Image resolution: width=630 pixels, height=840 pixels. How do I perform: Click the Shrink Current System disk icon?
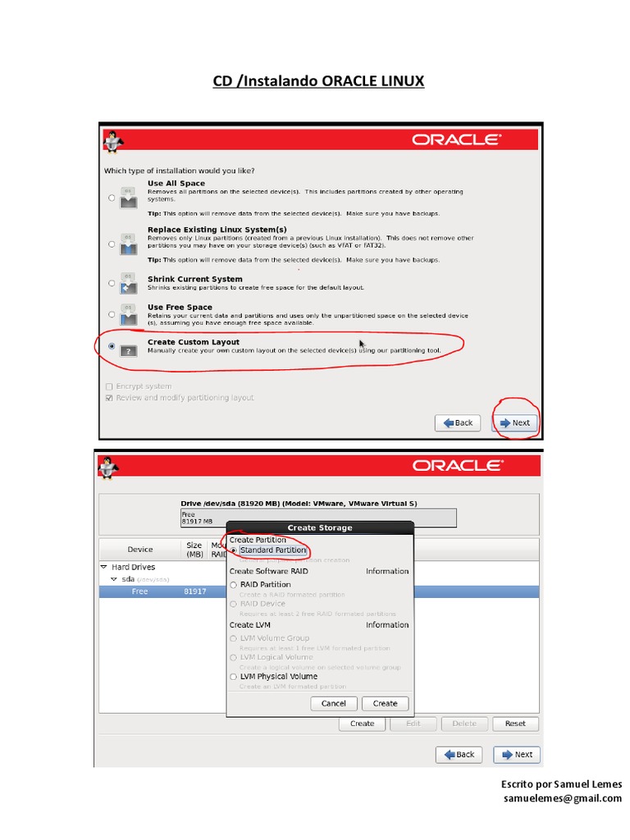point(129,283)
